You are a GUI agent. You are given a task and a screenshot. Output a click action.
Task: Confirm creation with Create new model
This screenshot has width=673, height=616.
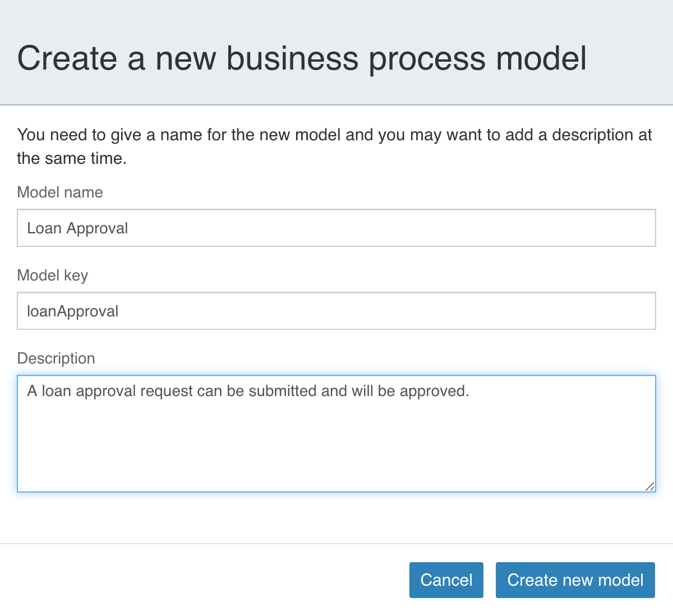pos(575,580)
